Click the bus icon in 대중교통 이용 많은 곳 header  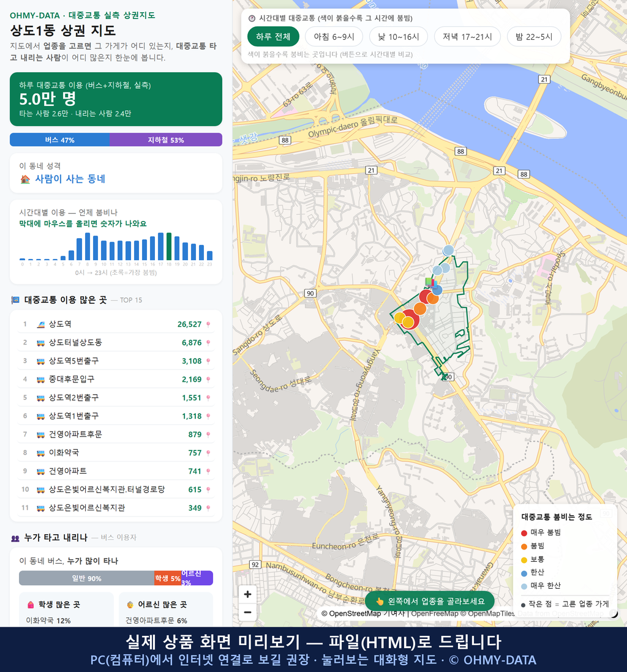coord(15,300)
